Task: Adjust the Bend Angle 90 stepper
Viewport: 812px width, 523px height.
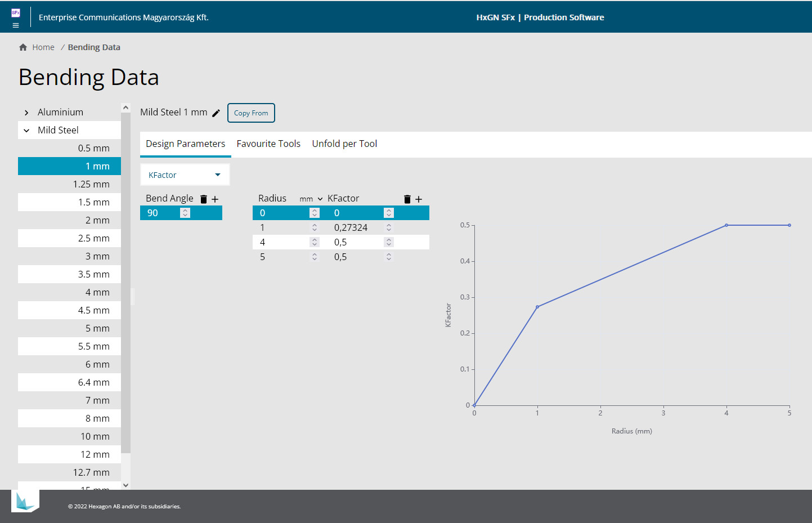Action: tap(185, 213)
